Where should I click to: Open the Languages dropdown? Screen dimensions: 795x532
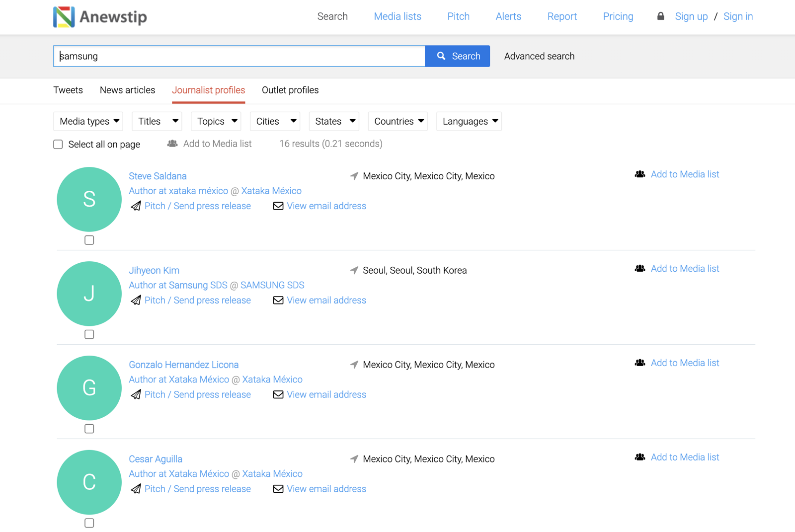click(468, 121)
